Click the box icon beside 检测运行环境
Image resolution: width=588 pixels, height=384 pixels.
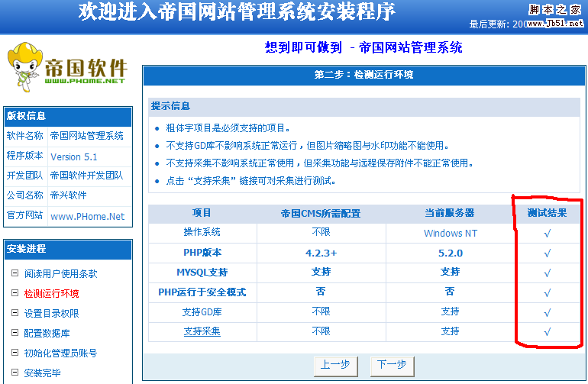14,293
